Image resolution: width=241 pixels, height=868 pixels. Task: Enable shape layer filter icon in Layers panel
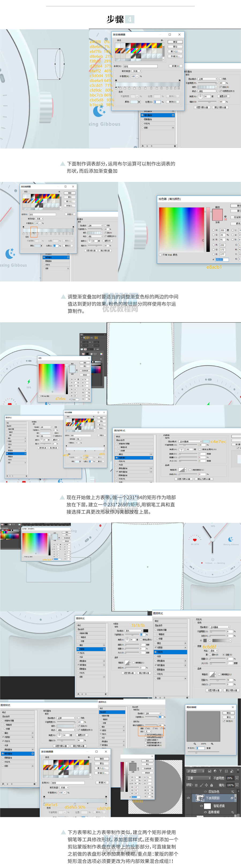click(226, 771)
